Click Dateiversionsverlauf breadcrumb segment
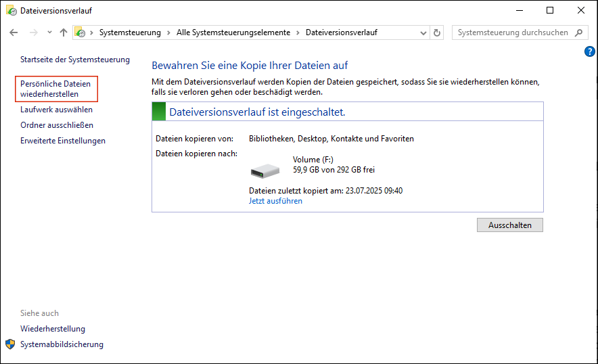The width and height of the screenshot is (598, 364). (x=342, y=32)
